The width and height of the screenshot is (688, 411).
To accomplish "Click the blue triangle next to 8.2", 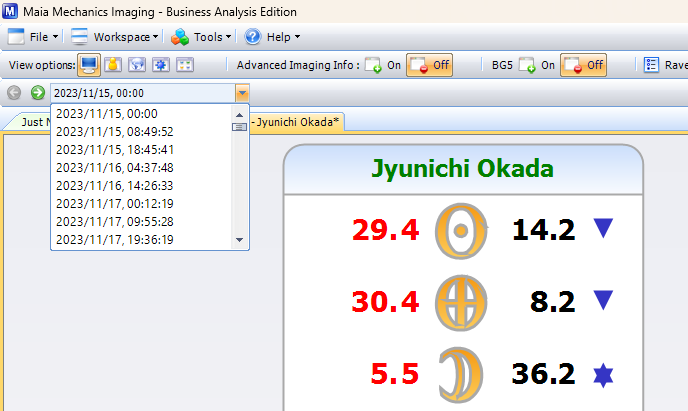I will pyautogui.click(x=603, y=300).
